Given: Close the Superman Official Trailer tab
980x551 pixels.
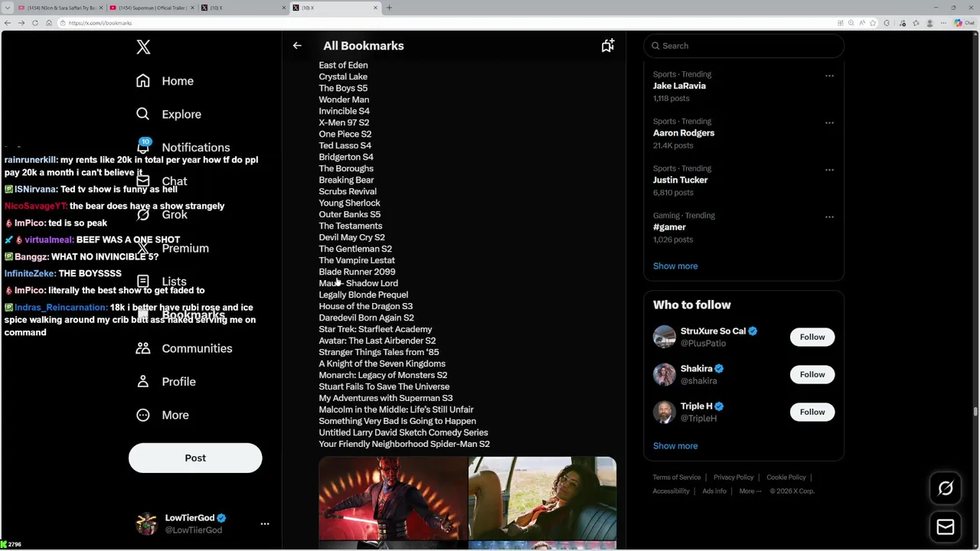Looking at the screenshot, I should tap(191, 8).
